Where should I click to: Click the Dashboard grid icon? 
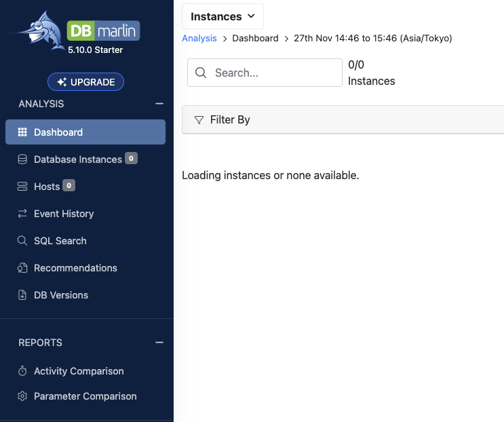pos(22,132)
